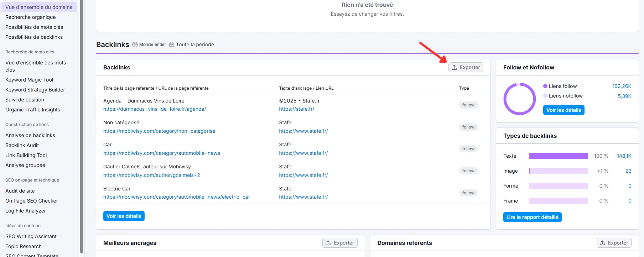
Task: Click 'Gautier Calmels, auteur sur Mobiwisy' title
Action: pyautogui.click(x=147, y=167)
